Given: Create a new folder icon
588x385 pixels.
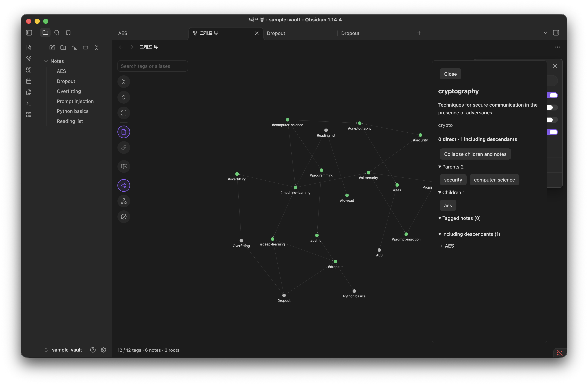Looking at the screenshot, I should click(63, 47).
